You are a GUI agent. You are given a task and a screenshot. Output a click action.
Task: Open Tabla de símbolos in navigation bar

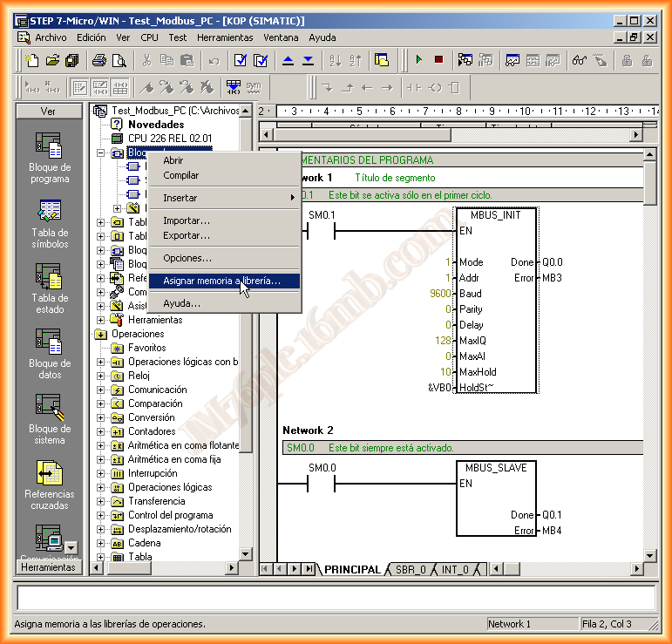pos(50,223)
